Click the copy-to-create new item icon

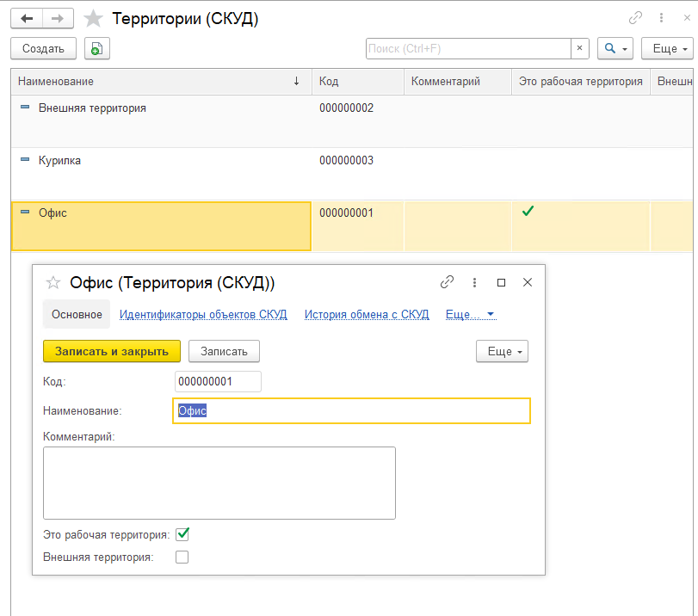(97, 49)
